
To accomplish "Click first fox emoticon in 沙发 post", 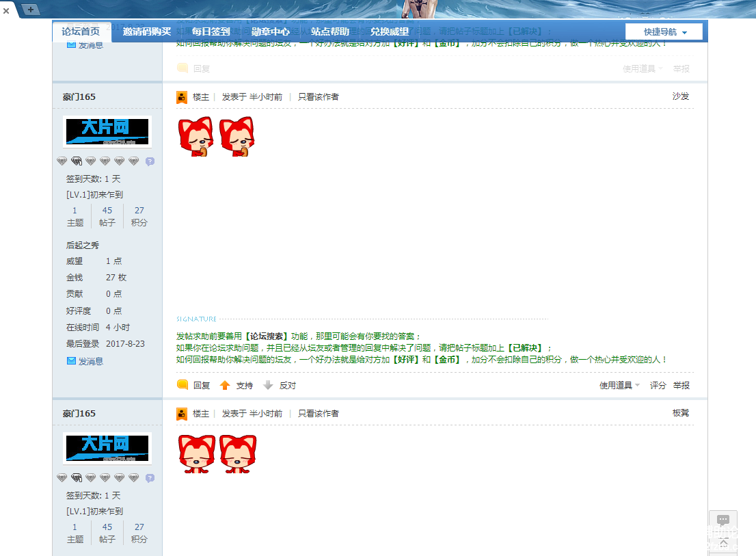I will pyautogui.click(x=195, y=137).
